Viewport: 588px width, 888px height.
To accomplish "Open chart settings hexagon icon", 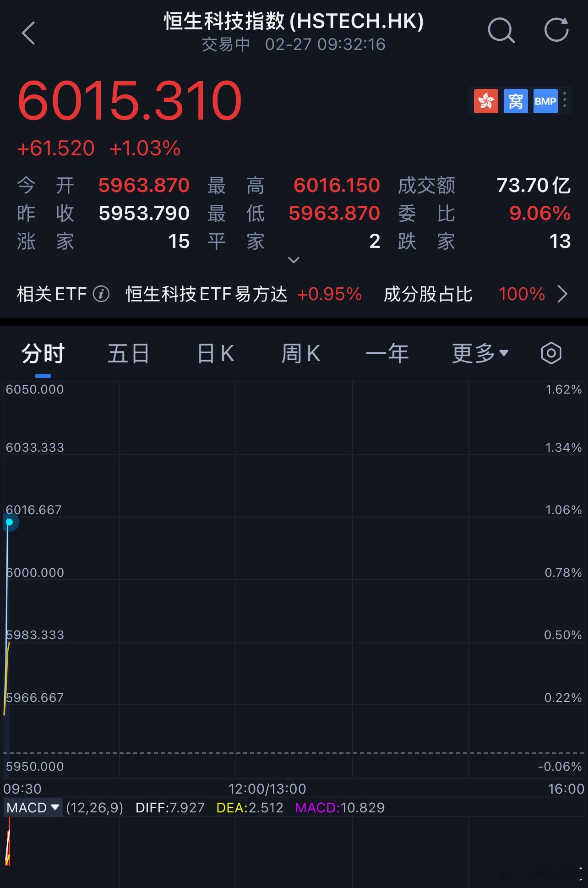I will point(551,353).
